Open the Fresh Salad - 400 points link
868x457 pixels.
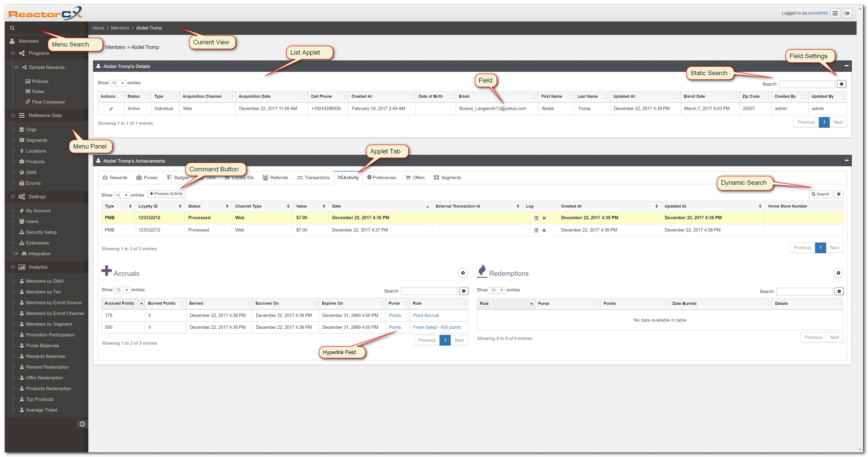pos(437,327)
